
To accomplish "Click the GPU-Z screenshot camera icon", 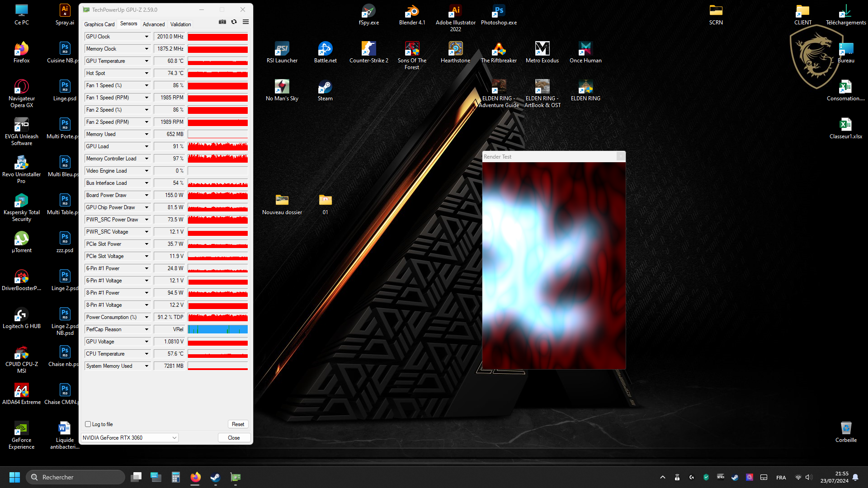I will (x=222, y=22).
